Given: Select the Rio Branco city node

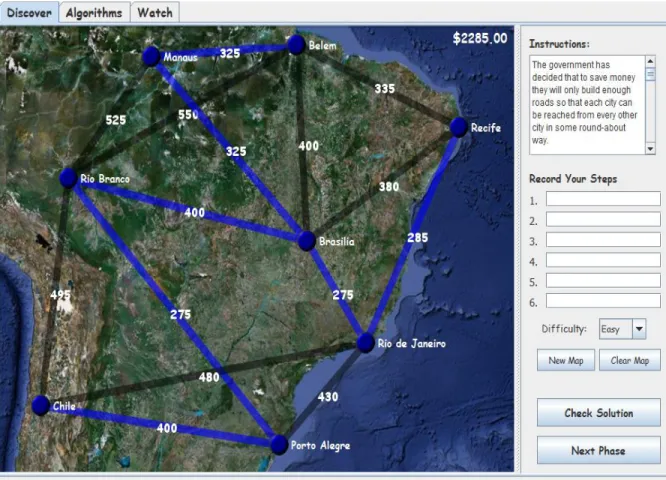Looking at the screenshot, I should tap(68, 178).
